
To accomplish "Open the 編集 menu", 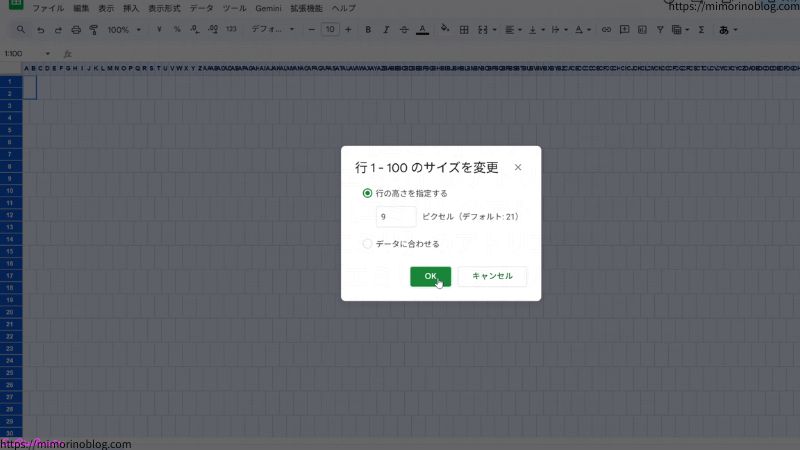I will point(81,8).
